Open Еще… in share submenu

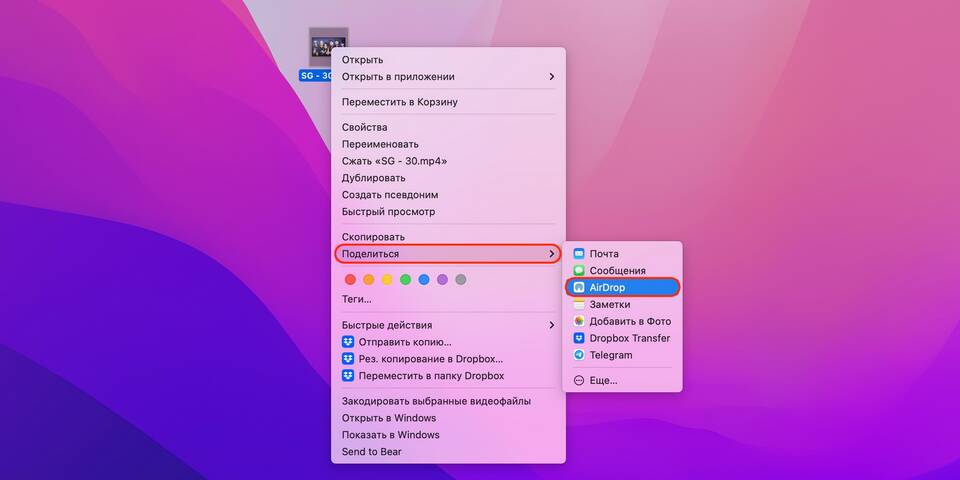pyautogui.click(x=622, y=380)
